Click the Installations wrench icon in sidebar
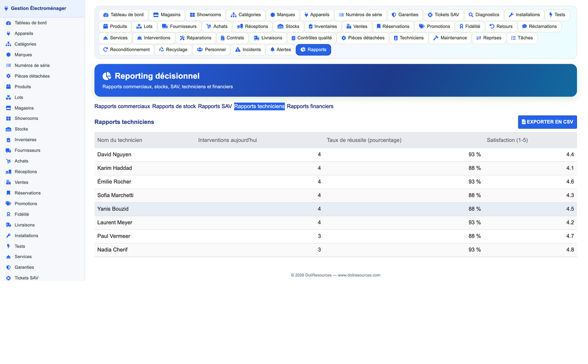 coord(8,236)
